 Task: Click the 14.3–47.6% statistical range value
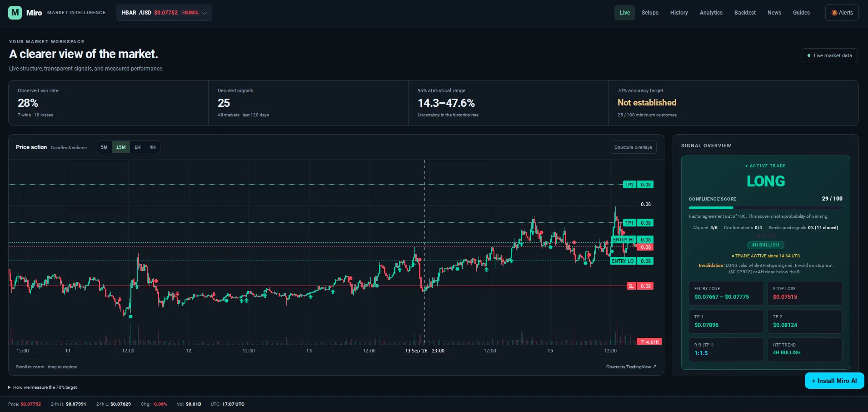point(446,103)
